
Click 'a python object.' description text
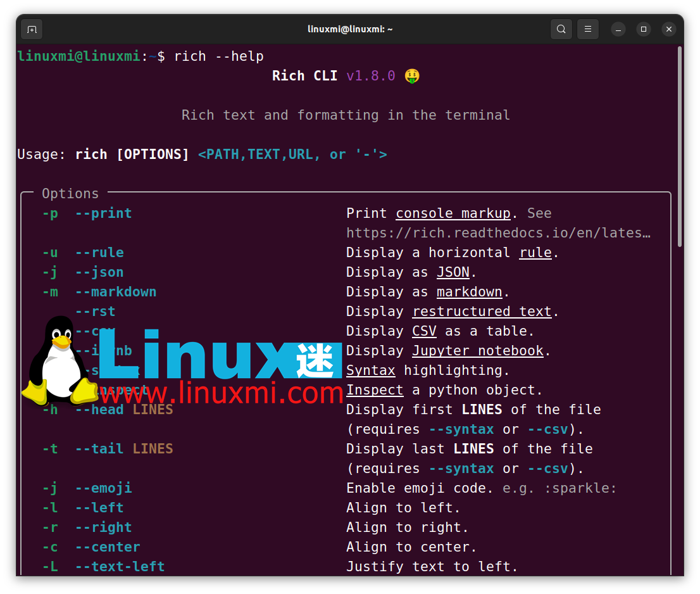(x=477, y=390)
